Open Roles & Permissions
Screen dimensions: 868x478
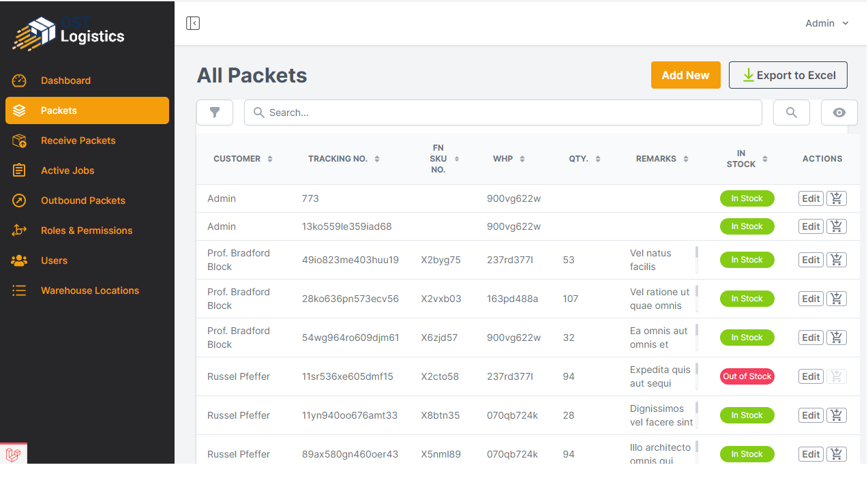pyautogui.click(x=87, y=230)
